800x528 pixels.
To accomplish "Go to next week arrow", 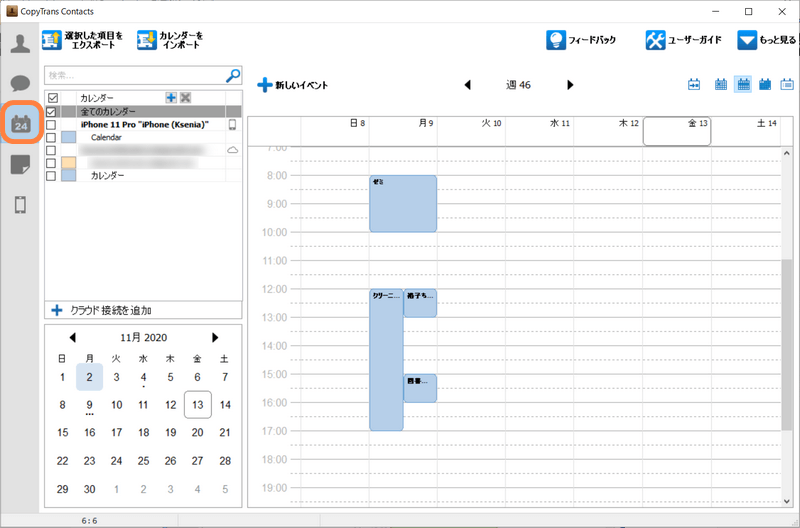I will coord(570,85).
